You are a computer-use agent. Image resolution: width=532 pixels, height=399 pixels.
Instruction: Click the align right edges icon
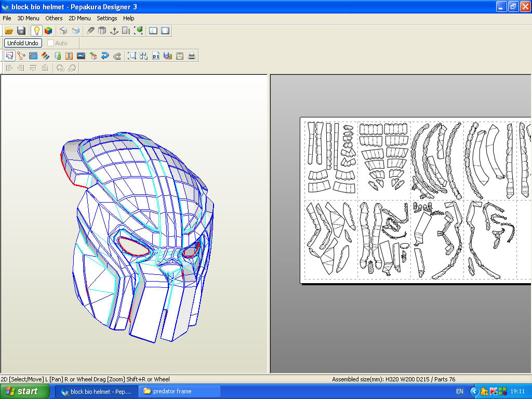pos(21,68)
